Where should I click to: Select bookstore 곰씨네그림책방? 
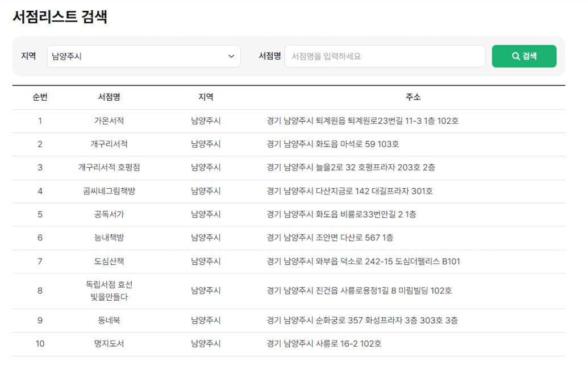coord(109,191)
